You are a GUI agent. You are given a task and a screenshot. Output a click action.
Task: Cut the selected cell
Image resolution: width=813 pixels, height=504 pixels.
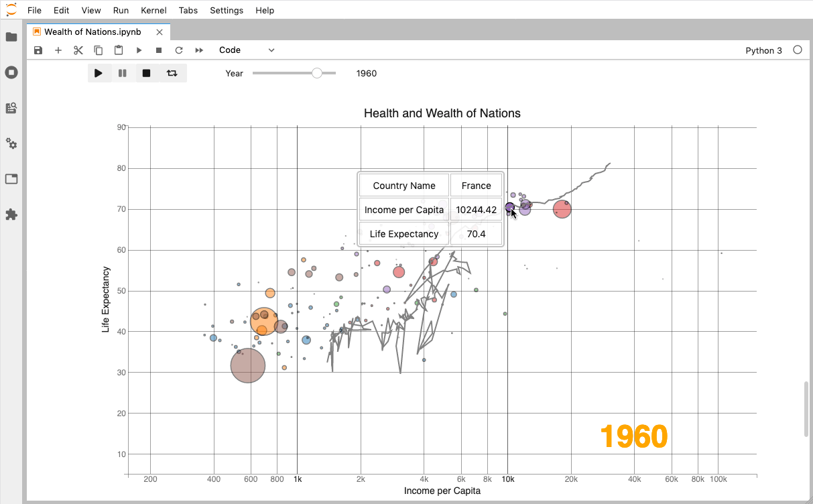[x=78, y=50]
